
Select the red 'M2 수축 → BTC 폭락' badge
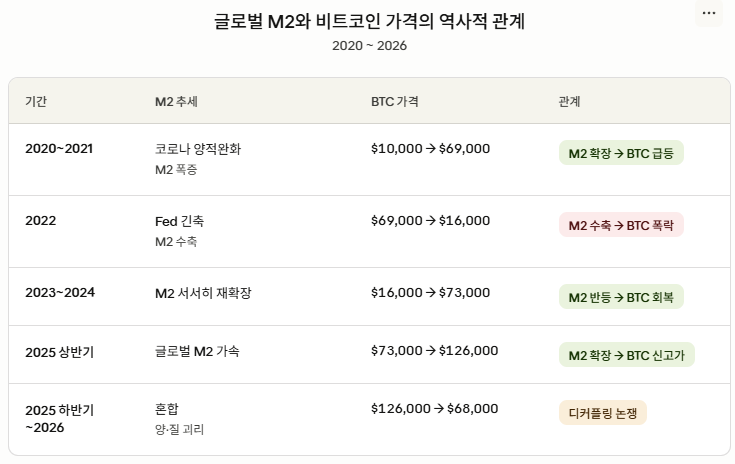click(621, 225)
